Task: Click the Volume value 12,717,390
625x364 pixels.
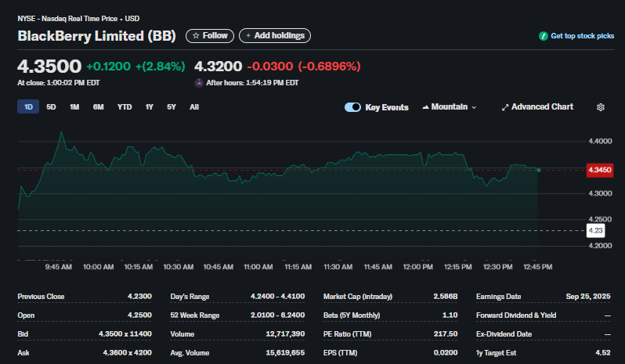Action: [285, 333]
